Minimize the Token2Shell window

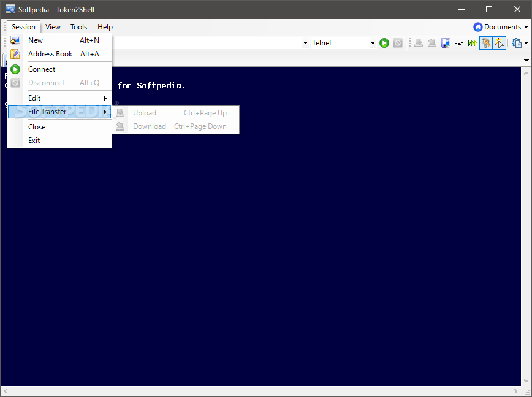(x=462, y=9)
